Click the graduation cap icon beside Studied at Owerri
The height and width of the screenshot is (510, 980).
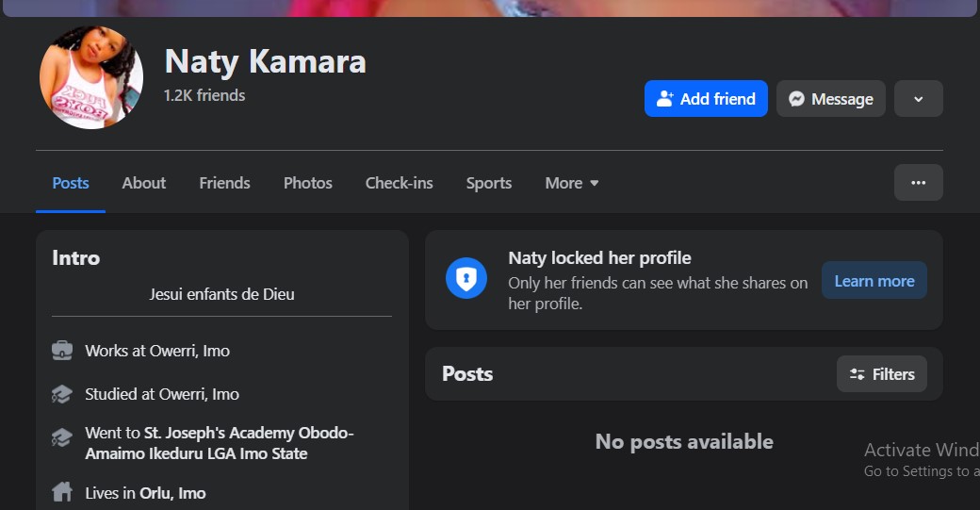(62, 394)
